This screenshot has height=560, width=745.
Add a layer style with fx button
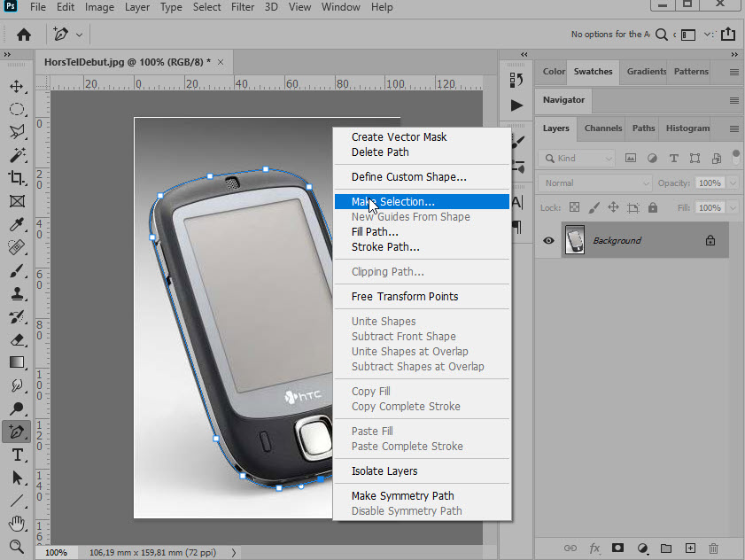point(594,548)
